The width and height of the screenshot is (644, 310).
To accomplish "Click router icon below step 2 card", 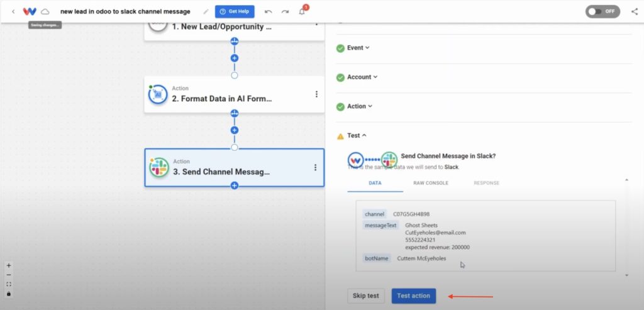I will (235, 113).
